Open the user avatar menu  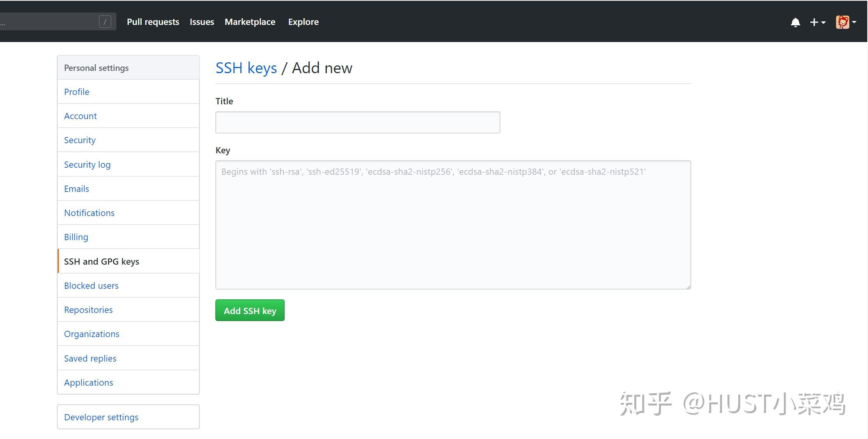(x=845, y=22)
